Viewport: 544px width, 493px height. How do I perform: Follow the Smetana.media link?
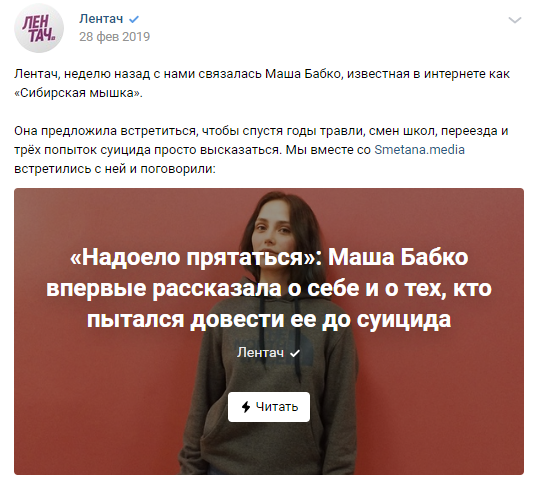pos(419,150)
